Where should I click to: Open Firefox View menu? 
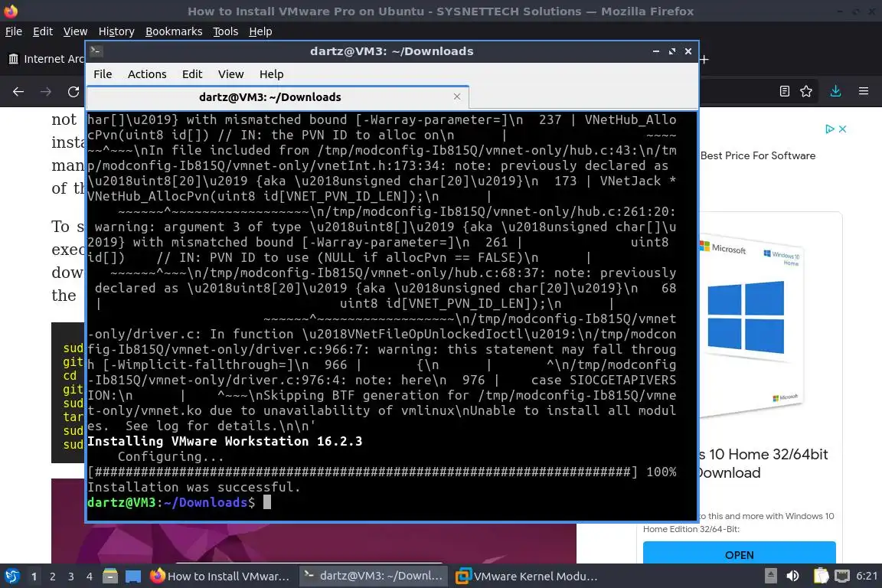(x=75, y=31)
